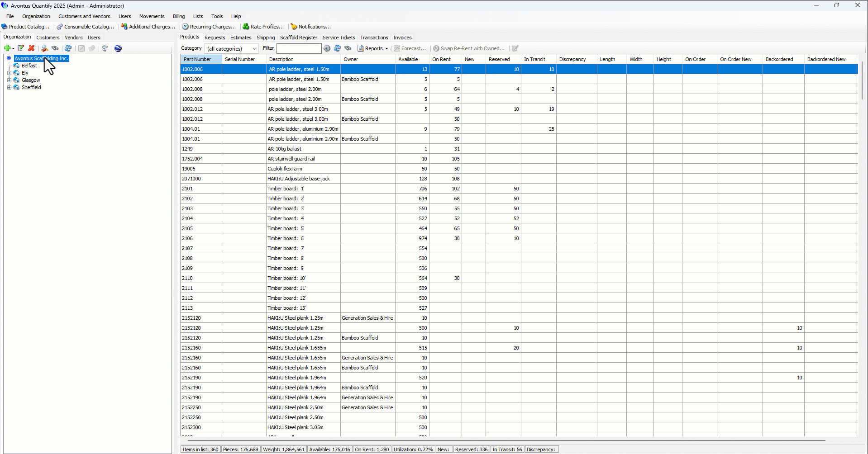This screenshot has height=454, width=868.
Task: Switch to the Customers tab
Action: point(48,38)
